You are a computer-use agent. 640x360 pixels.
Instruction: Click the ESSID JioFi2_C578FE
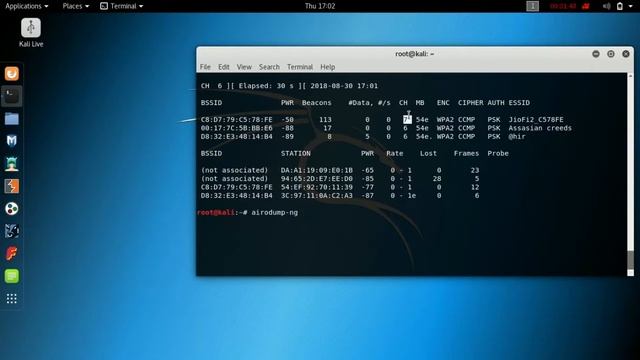[536, 120]
